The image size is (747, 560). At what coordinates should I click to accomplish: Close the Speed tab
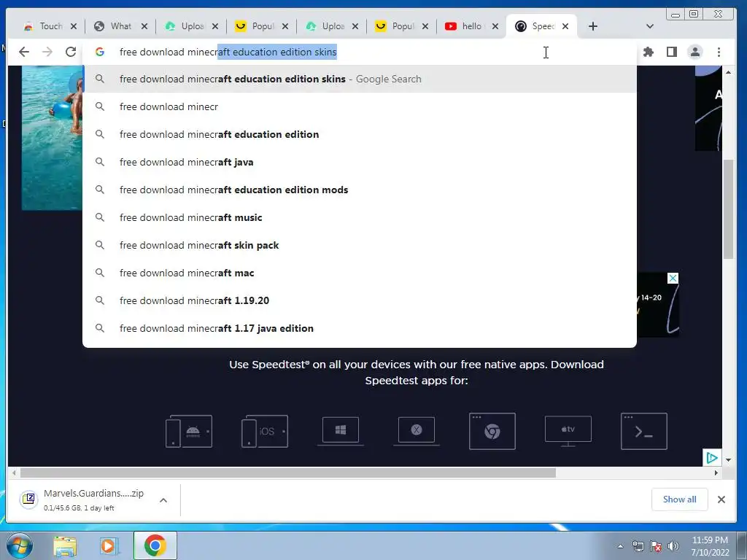565,26
